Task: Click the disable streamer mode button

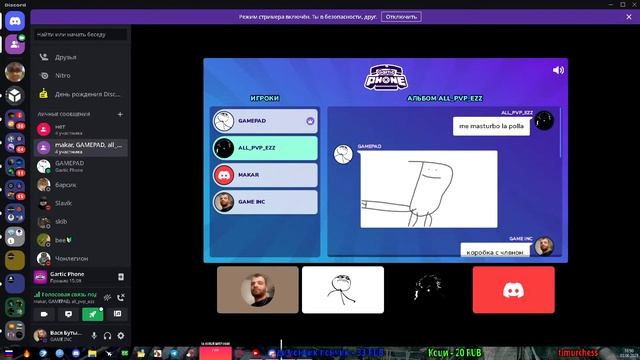Action: tap(401, 17)
